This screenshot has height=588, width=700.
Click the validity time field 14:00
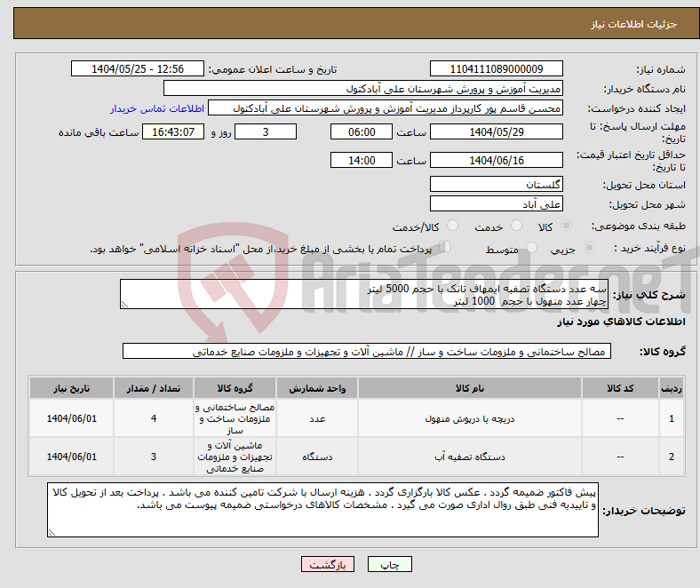click(362, 160)
